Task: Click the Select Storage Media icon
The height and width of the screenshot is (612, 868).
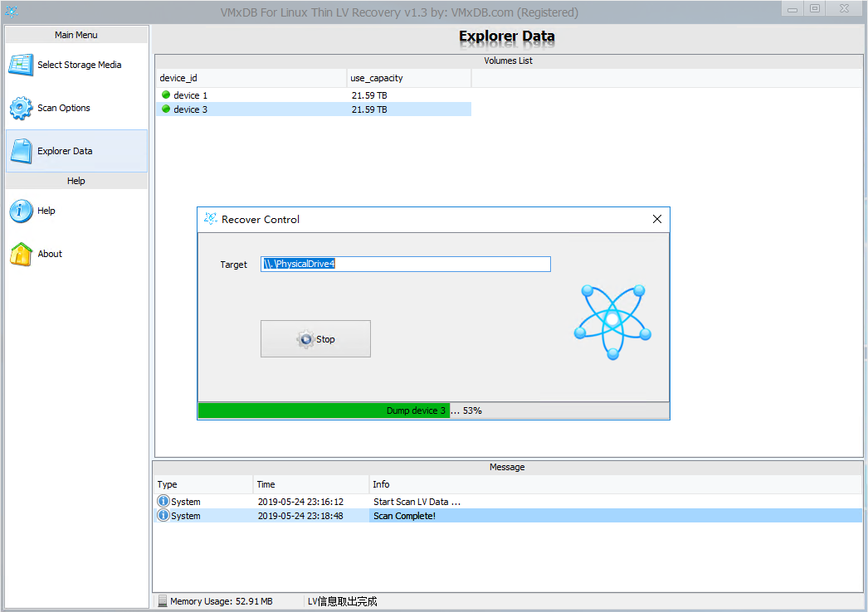Action: [x=21, y=65]
